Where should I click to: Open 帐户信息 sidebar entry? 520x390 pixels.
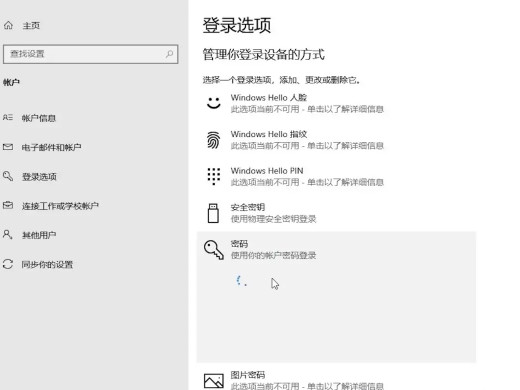[x=39, y=118]
